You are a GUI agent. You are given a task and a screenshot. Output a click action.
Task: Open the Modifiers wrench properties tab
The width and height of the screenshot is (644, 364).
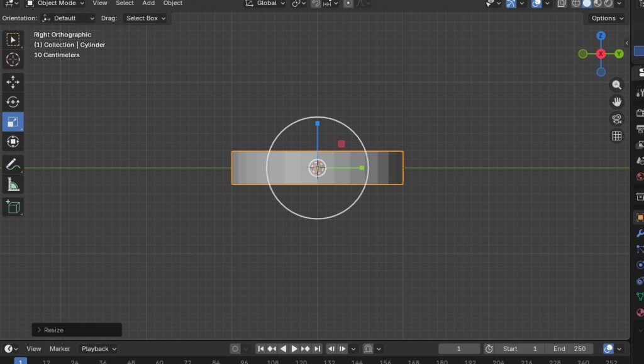point(640,233)
